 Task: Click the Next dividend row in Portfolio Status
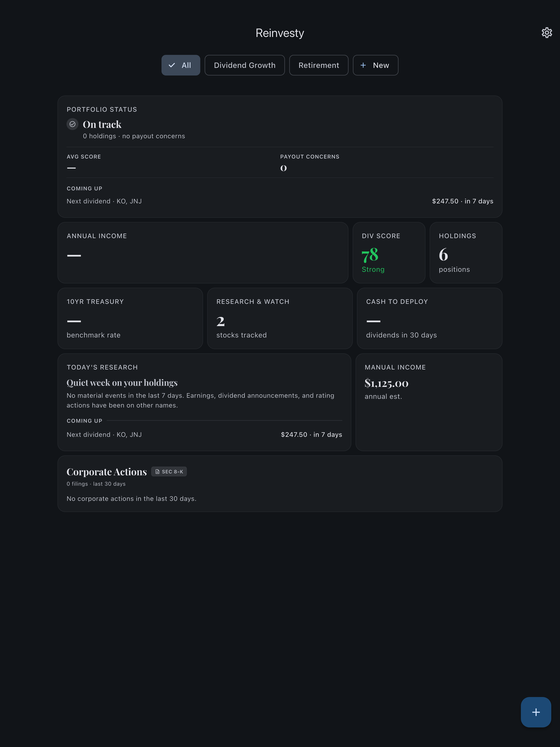coord(280,201)
